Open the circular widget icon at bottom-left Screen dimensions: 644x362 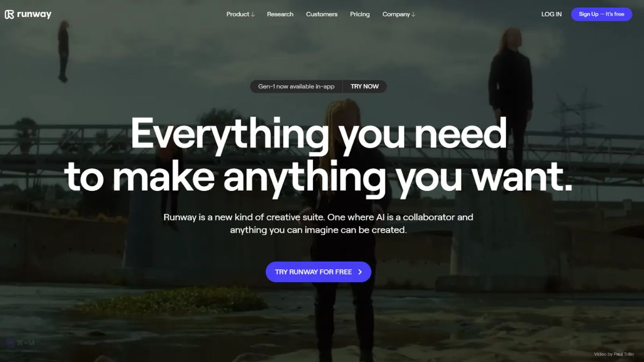pos(10,343)
